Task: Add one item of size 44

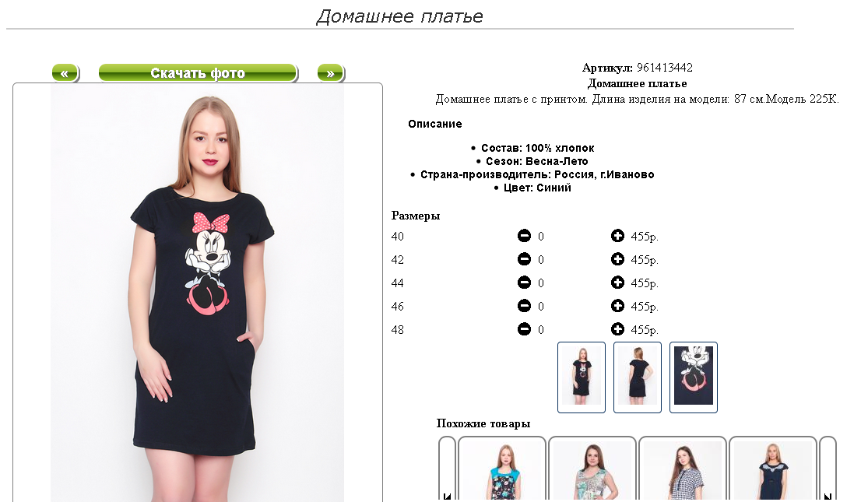Action: tap(617, 283)
